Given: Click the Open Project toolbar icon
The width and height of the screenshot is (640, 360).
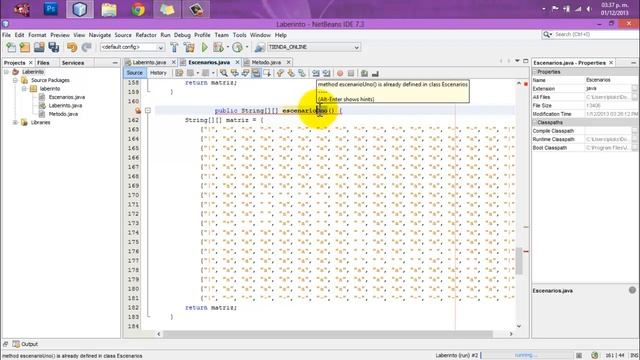Looking at the screenshot, I should pyautogui.click(x=39, y=47).
